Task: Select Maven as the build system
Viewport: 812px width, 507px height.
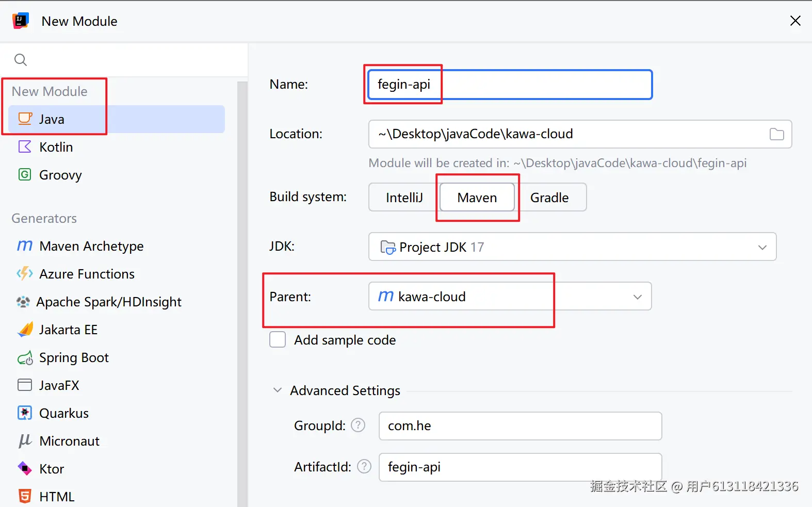Action: pyautogui.click(x=477, y=198)
